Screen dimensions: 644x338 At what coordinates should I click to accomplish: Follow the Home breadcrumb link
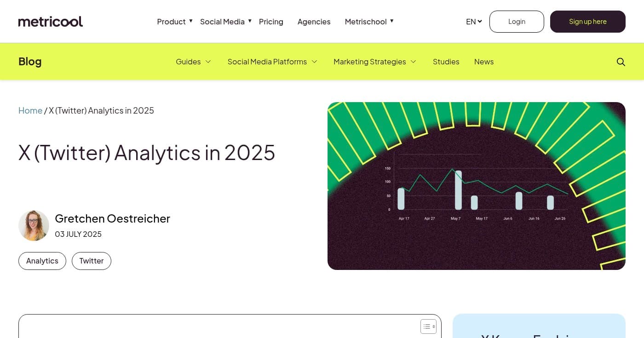[30, 110]
